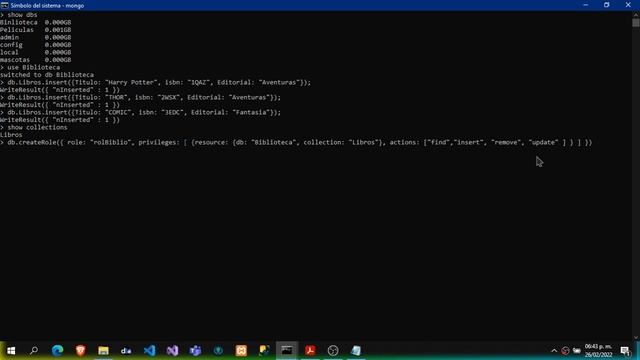Open the Windows Start menu
Image resolution: width=640 pixels, height=360 pixels.
(11, 350)
